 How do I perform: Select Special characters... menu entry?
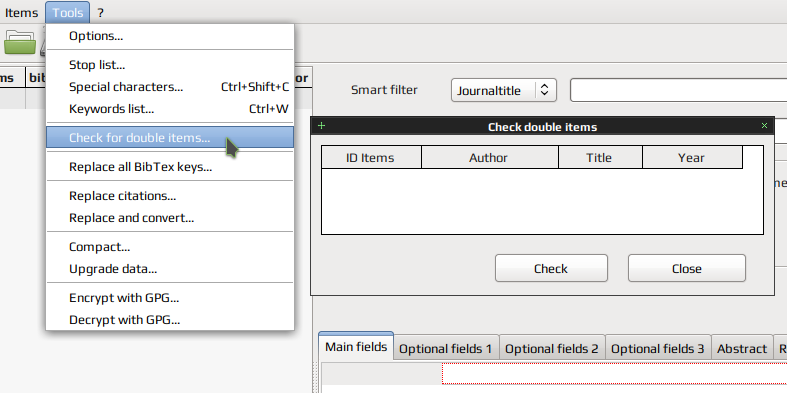click(170, 87)
